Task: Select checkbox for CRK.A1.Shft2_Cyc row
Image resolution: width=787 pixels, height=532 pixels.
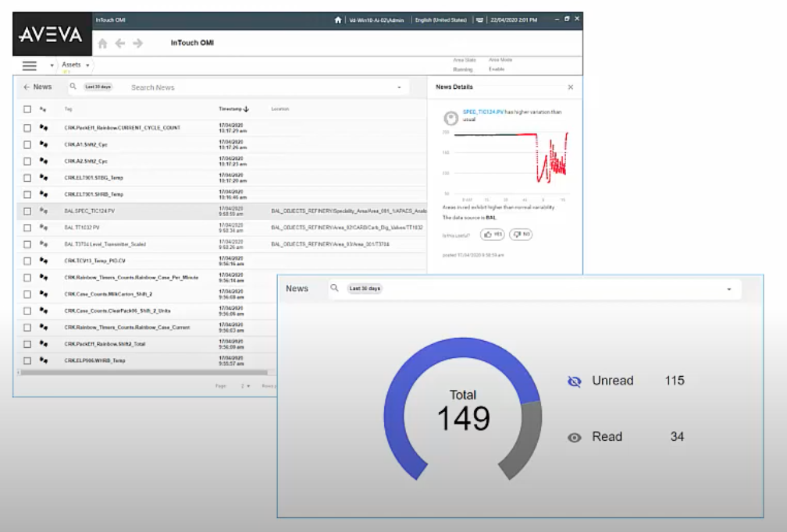Action: coord(27,144)
